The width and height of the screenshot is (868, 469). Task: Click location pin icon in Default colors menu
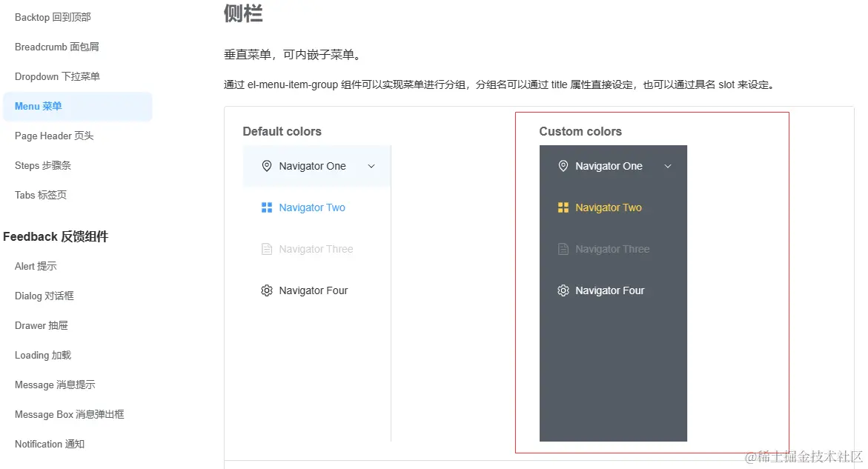[266, 166]
